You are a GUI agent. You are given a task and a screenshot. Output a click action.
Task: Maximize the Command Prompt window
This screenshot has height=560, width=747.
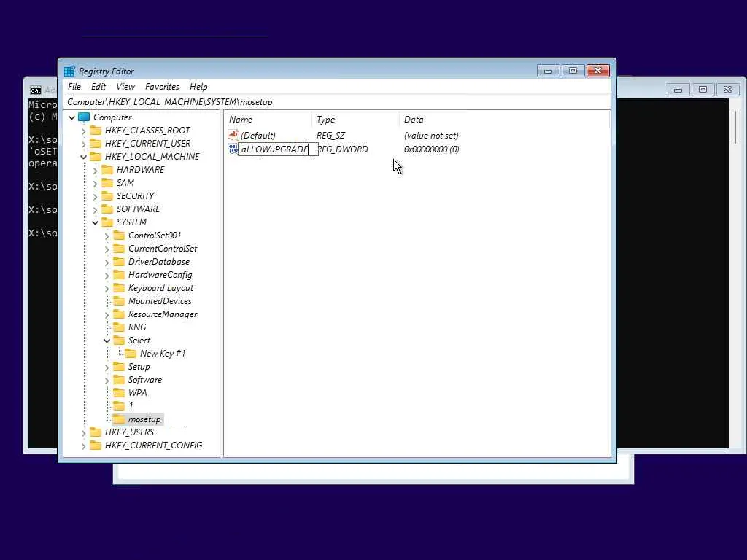[x=703, y=90]
